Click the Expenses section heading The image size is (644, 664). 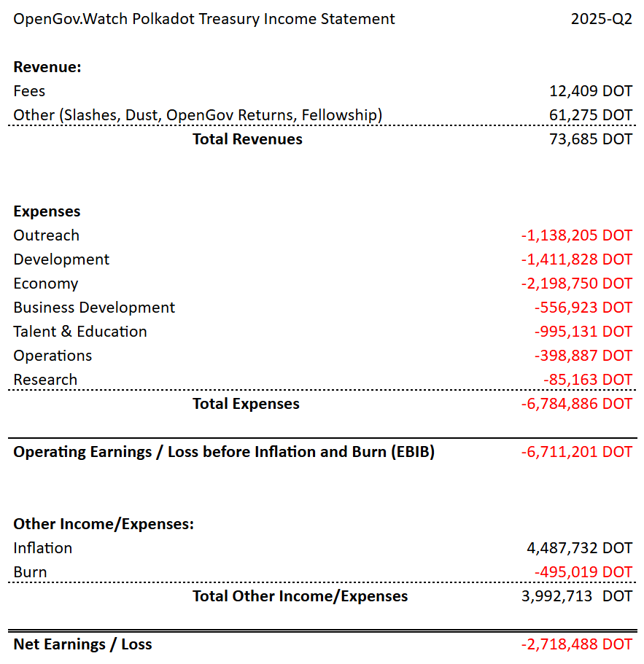(x=47, y=211)
